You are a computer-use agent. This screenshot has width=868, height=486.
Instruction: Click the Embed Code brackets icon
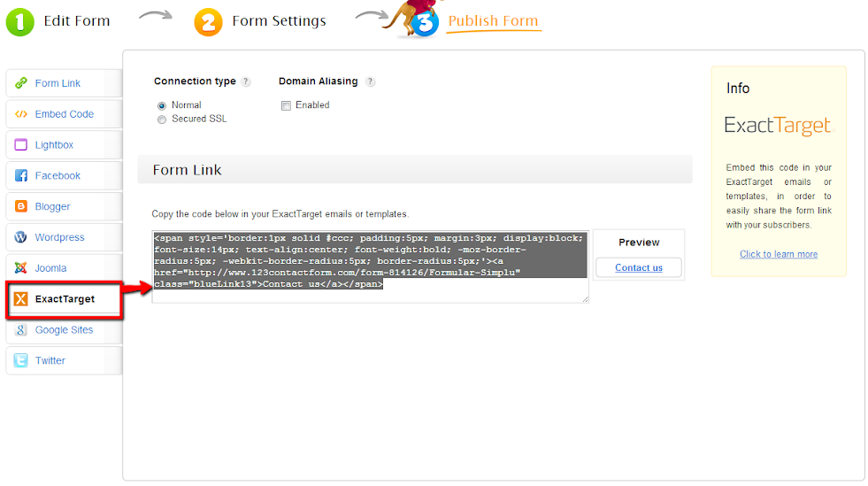(21, 114)
